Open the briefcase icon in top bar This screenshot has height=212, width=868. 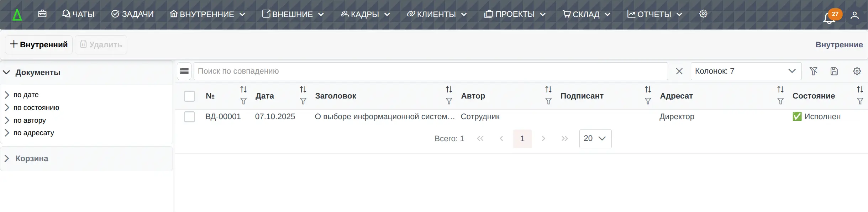(42, 14)
